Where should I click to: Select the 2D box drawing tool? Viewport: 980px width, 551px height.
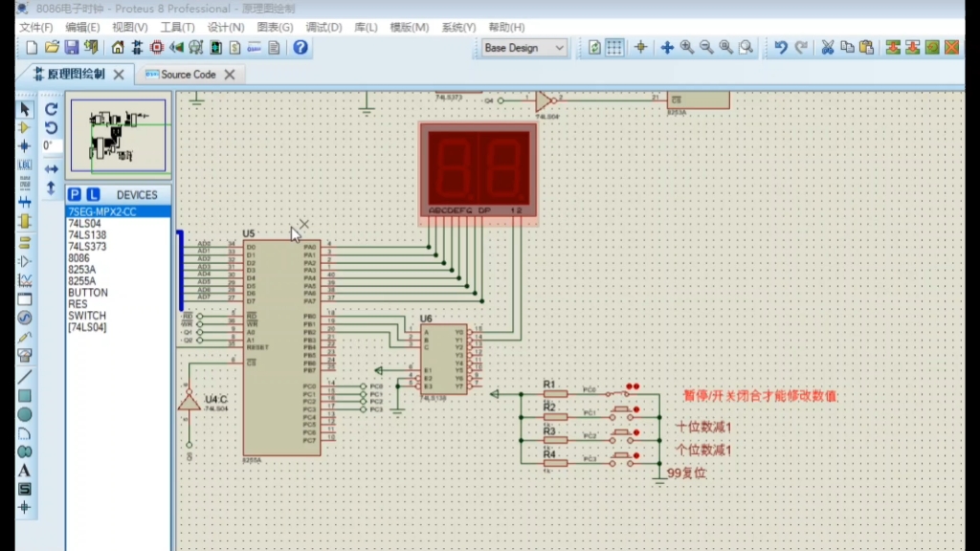click(x=24, y=395)
